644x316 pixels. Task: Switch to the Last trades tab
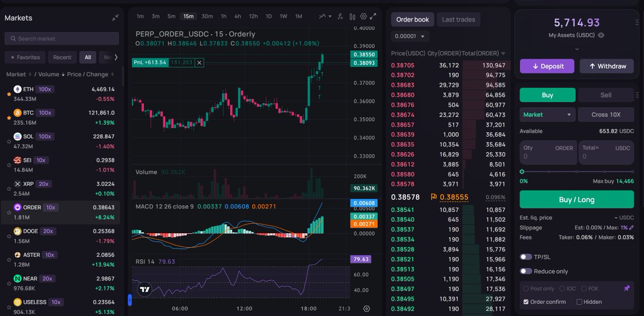(x=458, y=19)
